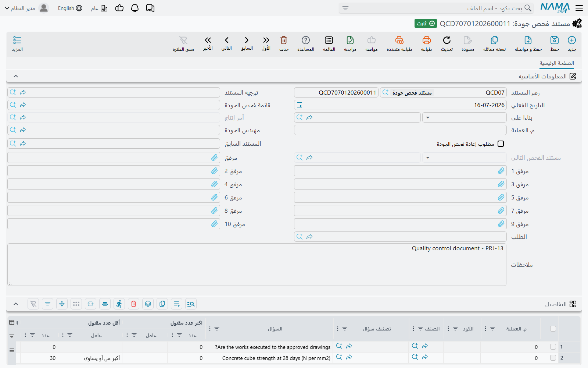This screenshot has height=368, width=588.
Task: Click lookup icon for قائمة فحص الجودة field
Action: coord(13,105)
